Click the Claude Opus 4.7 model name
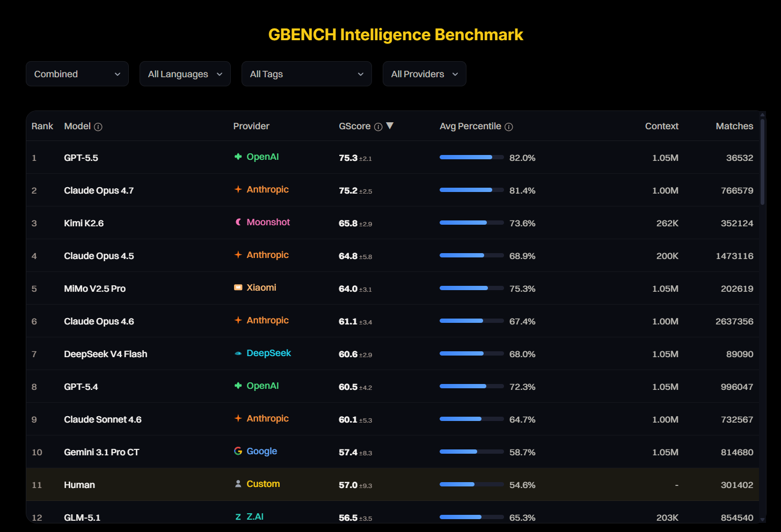Screen dimensions: 781x532 (99, 190)
